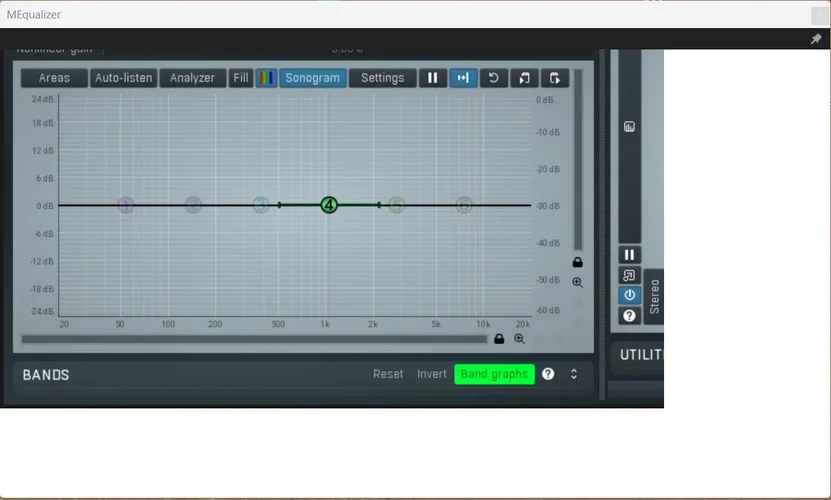
Task: Click the left handle of band 4 width
Action: pyautogui.click(x=279, y=205)
